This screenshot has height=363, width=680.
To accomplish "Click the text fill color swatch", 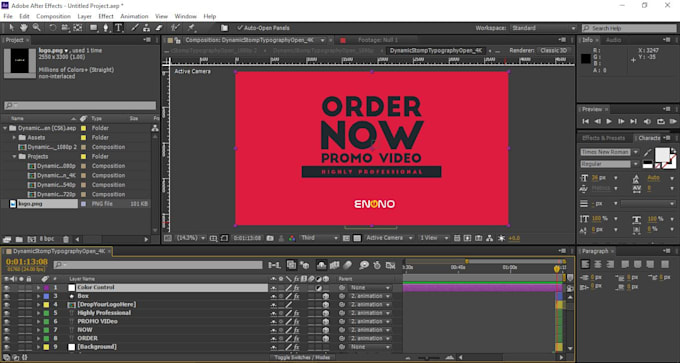I will click(662, 154).
